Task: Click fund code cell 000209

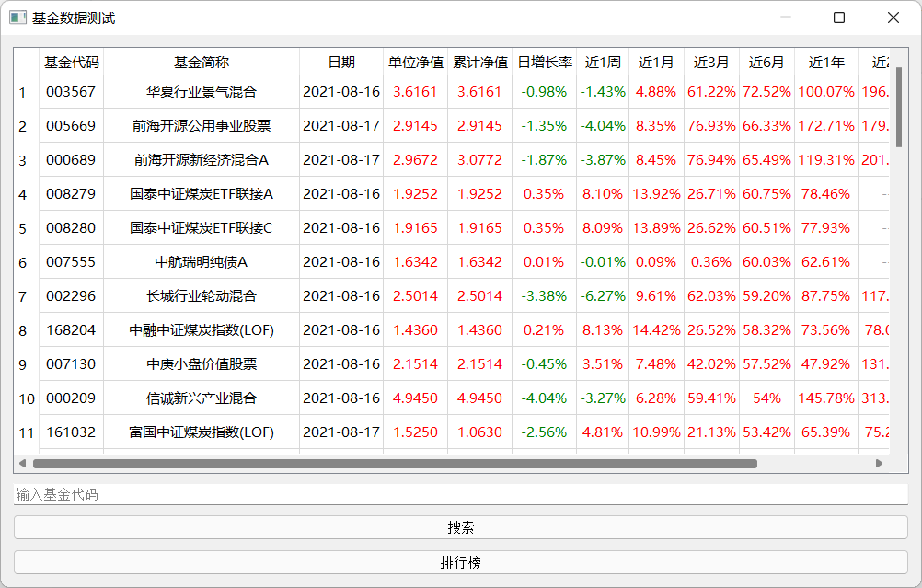Action: tap(71, 398)
